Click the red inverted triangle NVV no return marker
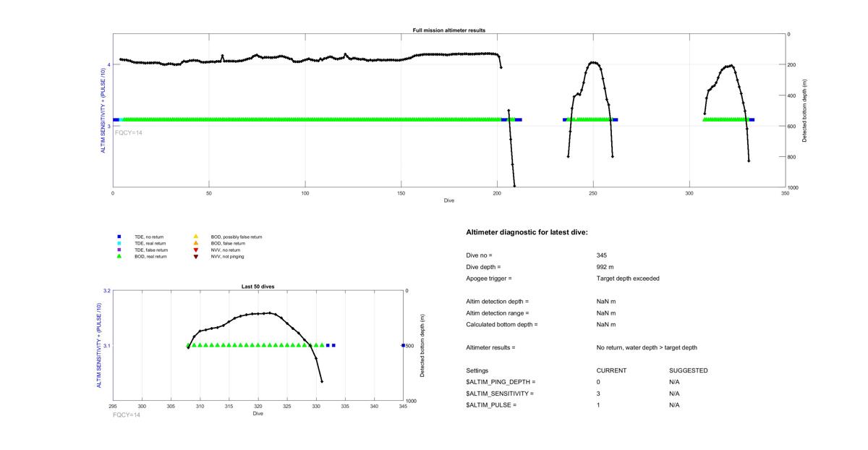This screenshot has width=868, height=450. [195, 250]
